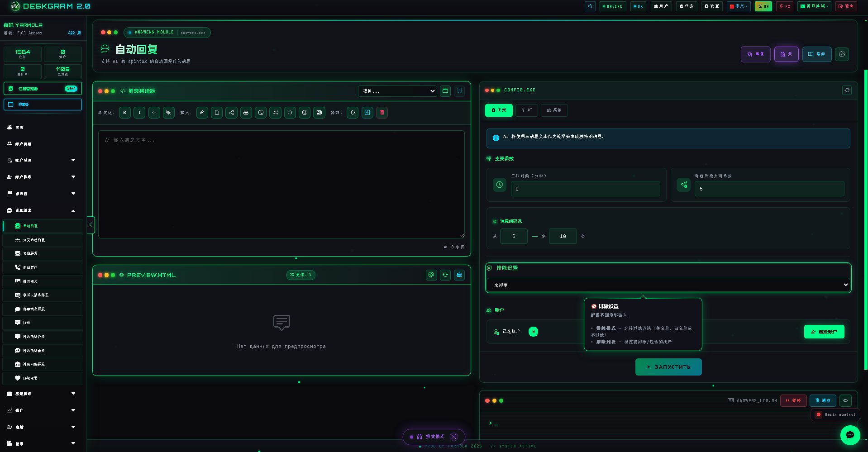This screenshot has width=868, height=452.
Task: Apply bold formatting in message builder
Action: pos(125,113)
